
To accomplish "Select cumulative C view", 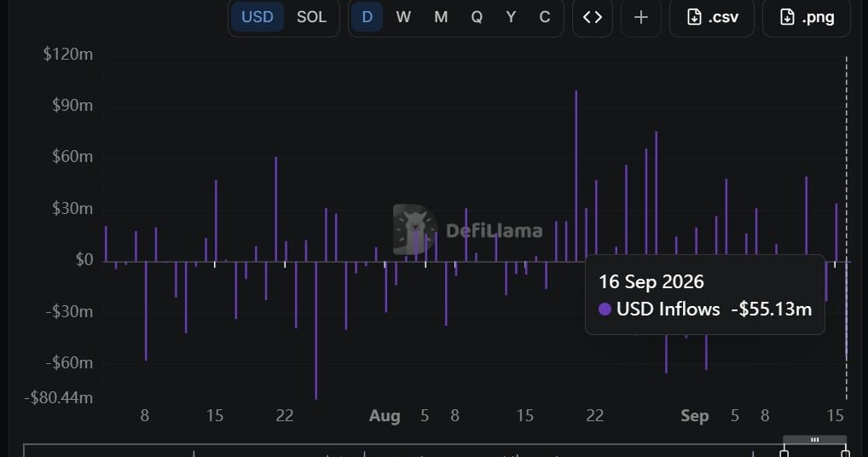I will [x=545, y=16].
